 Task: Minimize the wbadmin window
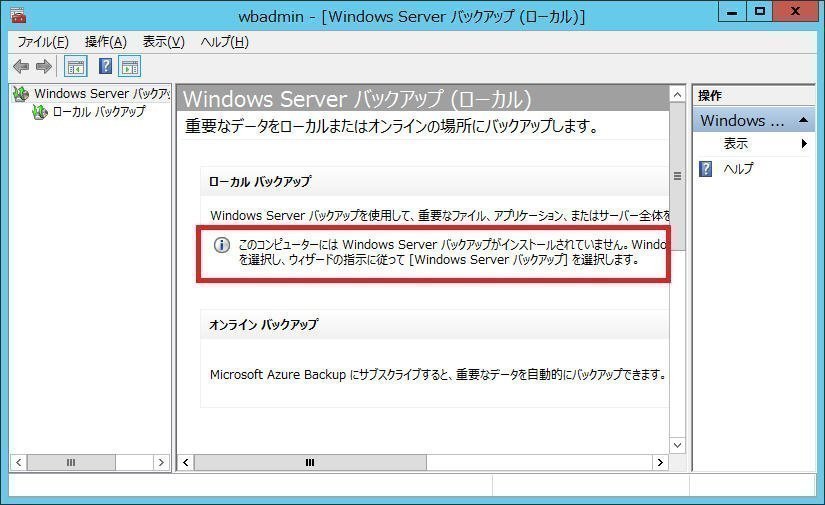pyautogui.click(x=732, y=11)
